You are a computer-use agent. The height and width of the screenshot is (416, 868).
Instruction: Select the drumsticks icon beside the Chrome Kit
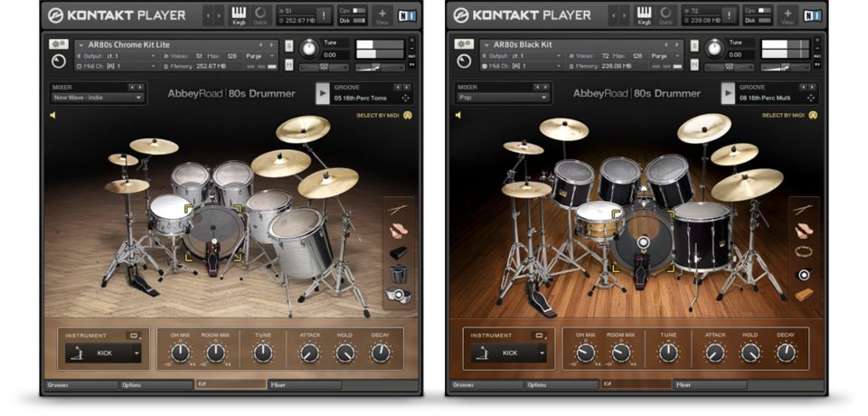point(398,209)
